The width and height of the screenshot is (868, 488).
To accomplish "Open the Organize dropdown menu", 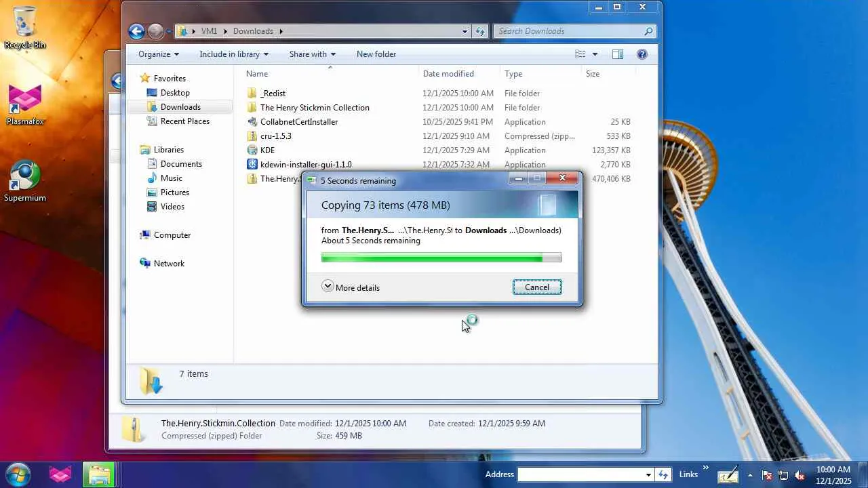I will (x=159, y=54).
